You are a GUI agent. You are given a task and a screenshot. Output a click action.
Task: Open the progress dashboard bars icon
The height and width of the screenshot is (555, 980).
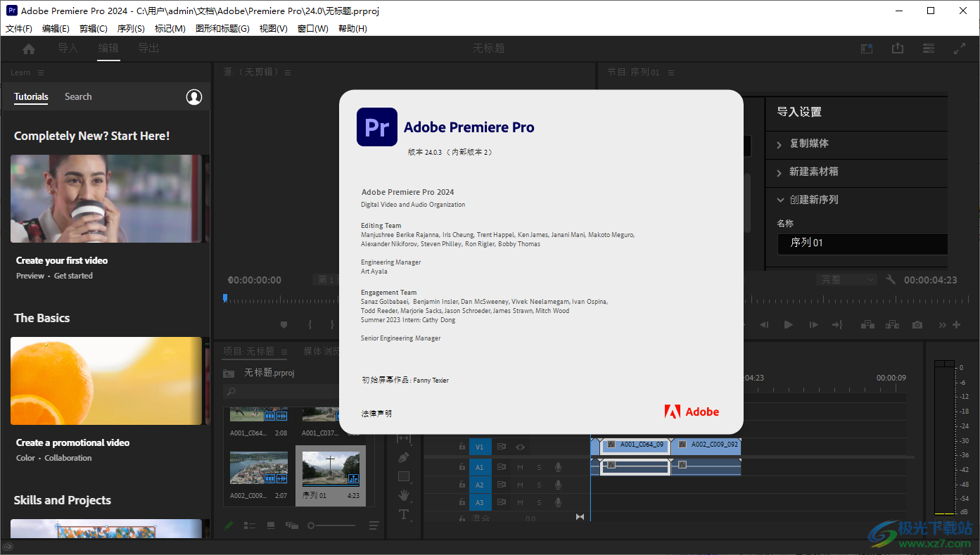(x=929, y=49)
